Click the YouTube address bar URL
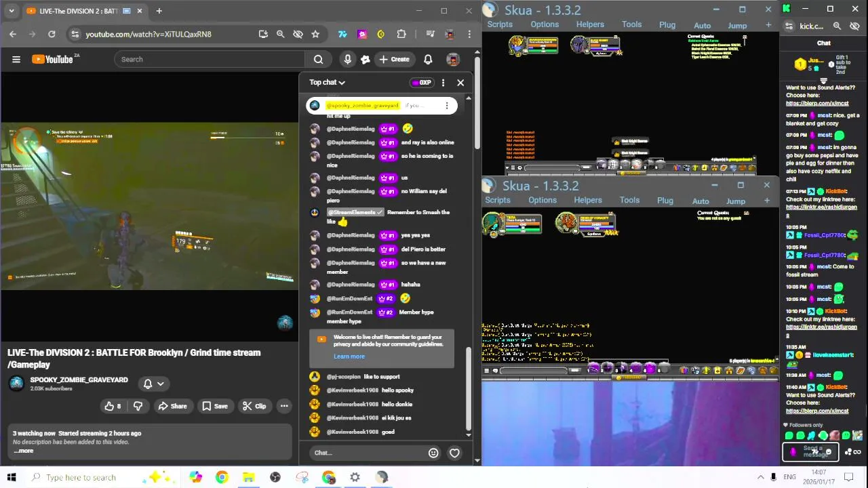Viewport: 868px width, 488px height. tap(149, 34)
